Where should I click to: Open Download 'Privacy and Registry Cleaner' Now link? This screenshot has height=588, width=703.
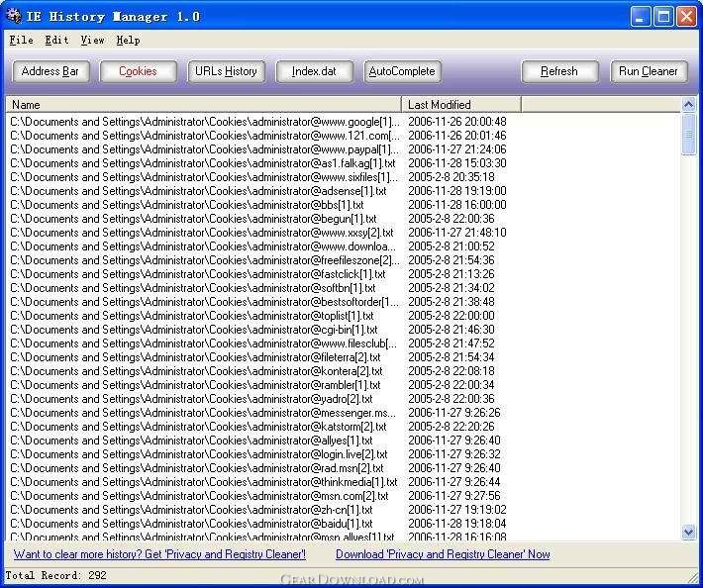pyautogui.click(x=443, y=554)
